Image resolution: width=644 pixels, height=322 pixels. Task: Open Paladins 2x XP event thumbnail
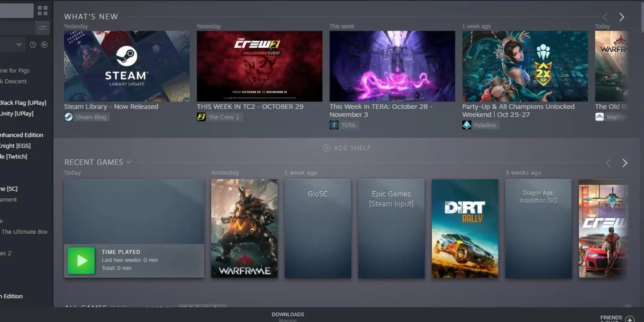pyautogui.click(x=525, y=66)
